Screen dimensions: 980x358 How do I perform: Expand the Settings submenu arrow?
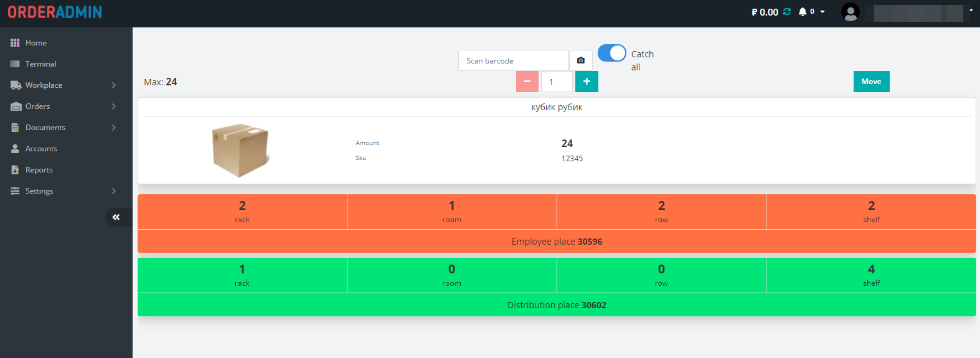[x=114, y=191]
